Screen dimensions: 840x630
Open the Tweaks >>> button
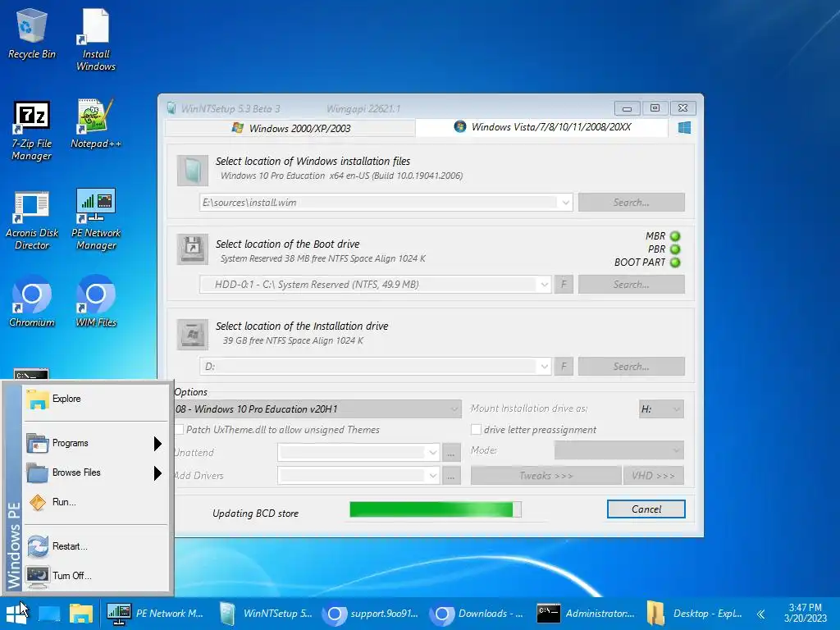[546, 476]
